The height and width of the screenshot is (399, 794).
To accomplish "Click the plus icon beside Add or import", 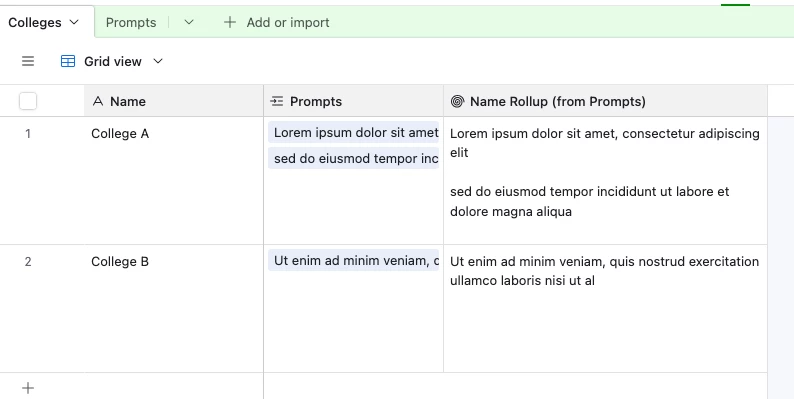I will 230,22.
